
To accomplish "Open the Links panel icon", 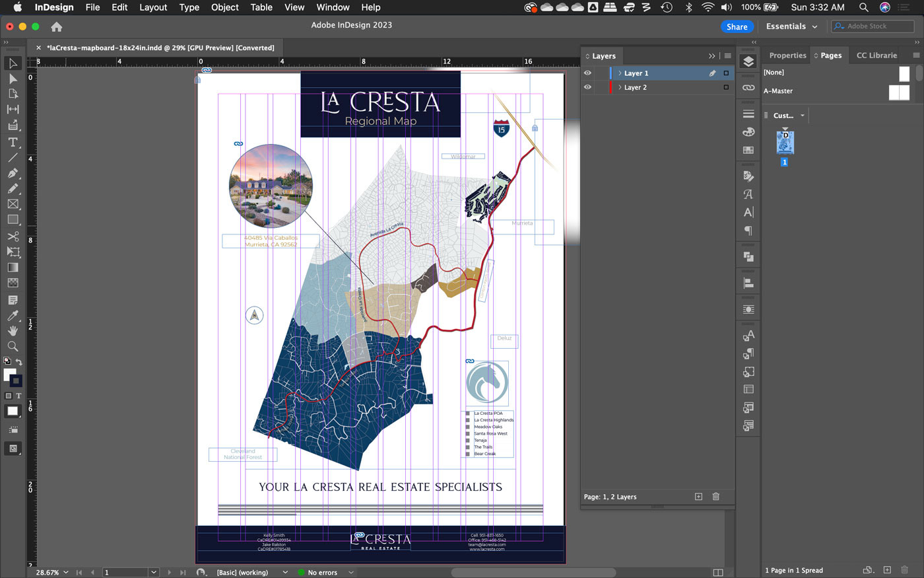I will point(748,87).
